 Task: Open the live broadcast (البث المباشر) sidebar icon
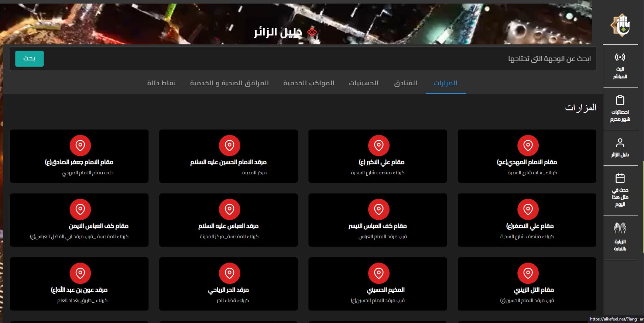[x=620, y=58]
